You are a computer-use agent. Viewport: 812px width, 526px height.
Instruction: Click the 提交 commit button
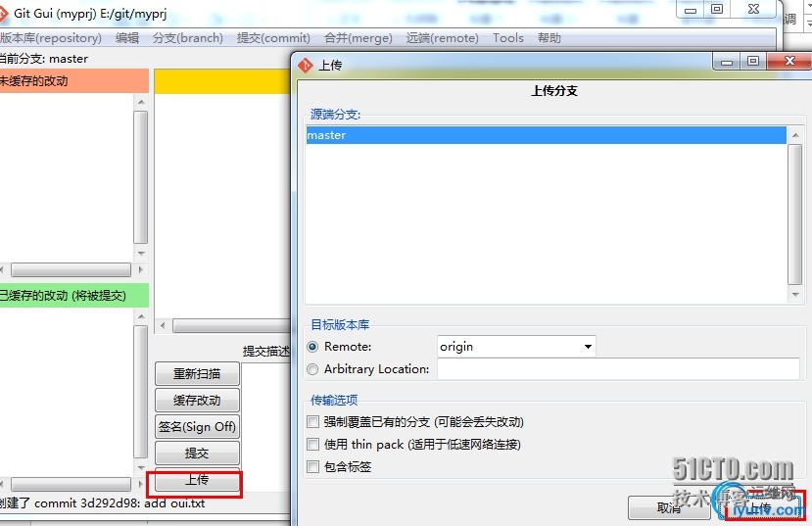click(x=197, y=453)
